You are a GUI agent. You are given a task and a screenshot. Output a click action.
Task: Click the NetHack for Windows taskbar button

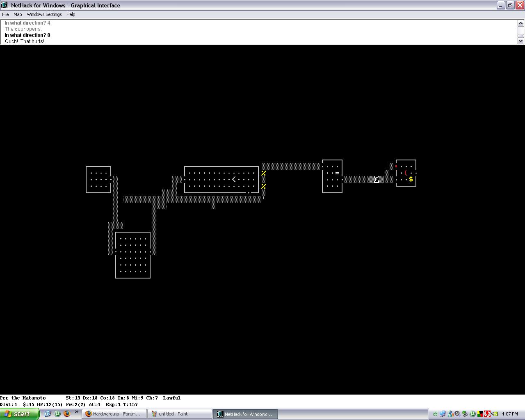click(x=245, y=414)
